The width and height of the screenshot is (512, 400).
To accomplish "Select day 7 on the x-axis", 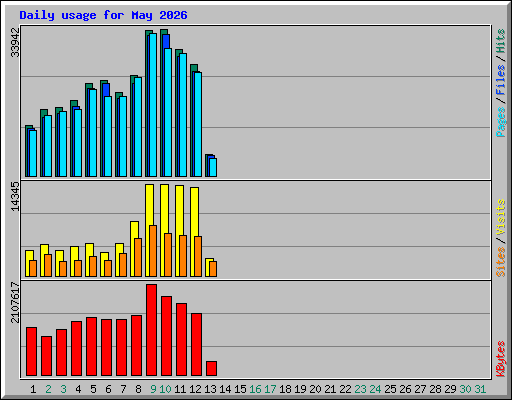I will (123, 389).
